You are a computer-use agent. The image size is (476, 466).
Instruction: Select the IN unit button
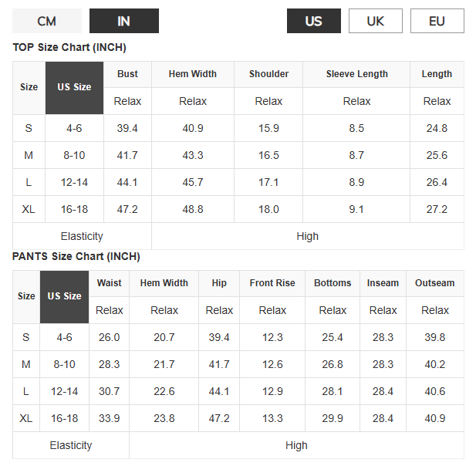(x=123, y=21)
